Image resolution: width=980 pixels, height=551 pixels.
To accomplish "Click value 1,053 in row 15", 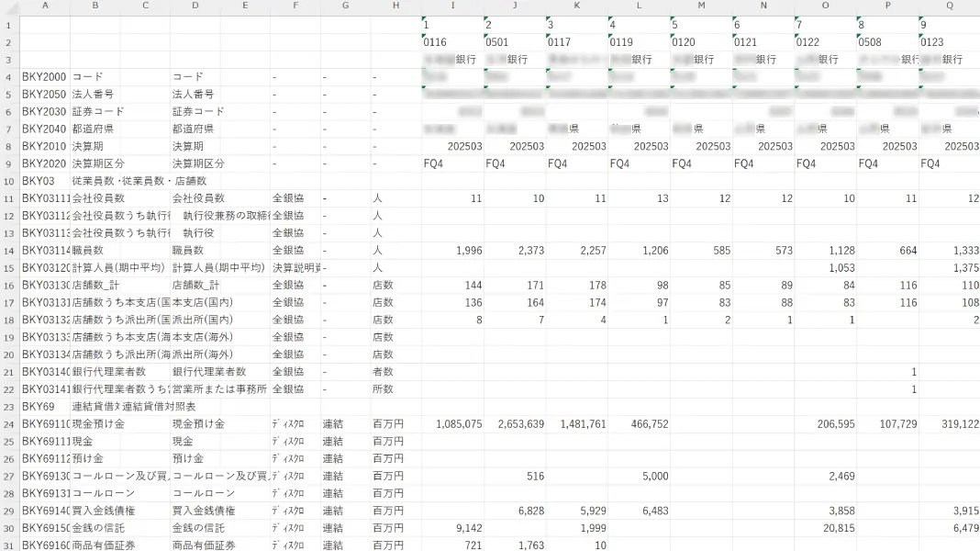I will [x=841, y=267].
